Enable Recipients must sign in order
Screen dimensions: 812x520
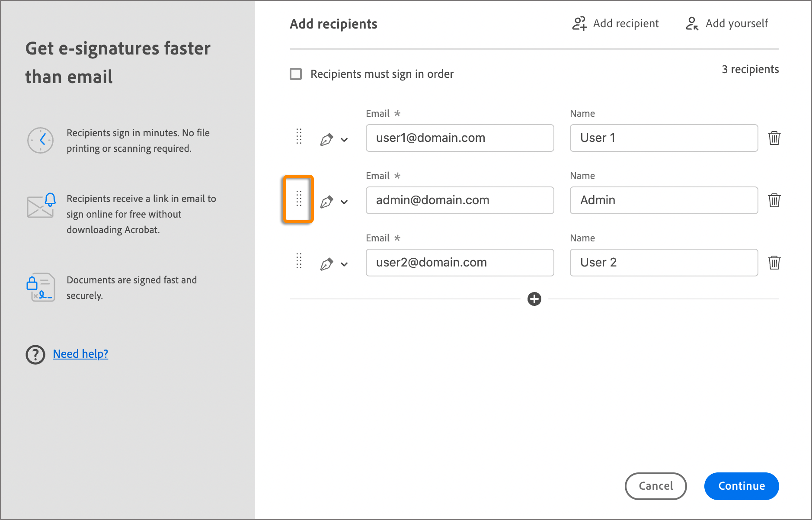pyautogui.click(x=296, y=74)
